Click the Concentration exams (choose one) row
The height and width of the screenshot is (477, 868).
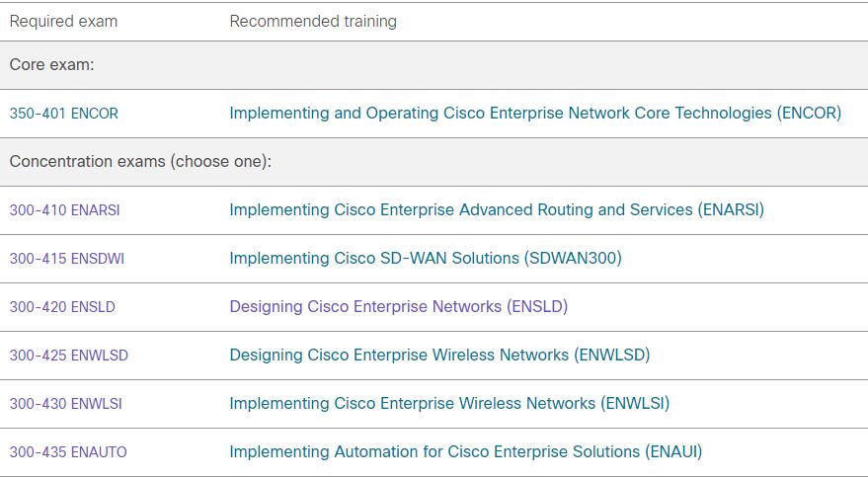point(434,162)
